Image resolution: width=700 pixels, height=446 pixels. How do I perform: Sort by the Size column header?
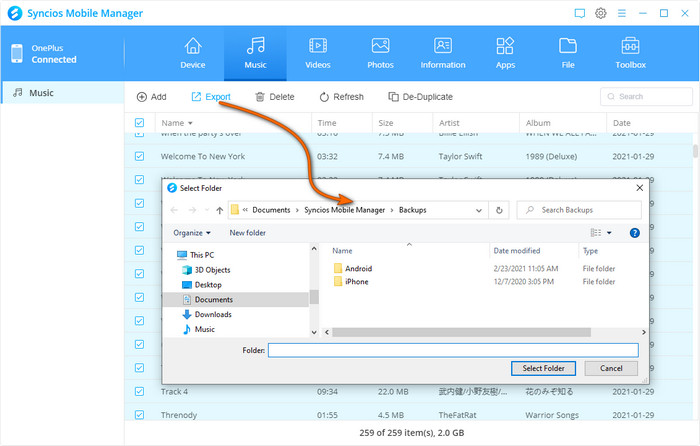pyautogui.click(x=386, y=123)
